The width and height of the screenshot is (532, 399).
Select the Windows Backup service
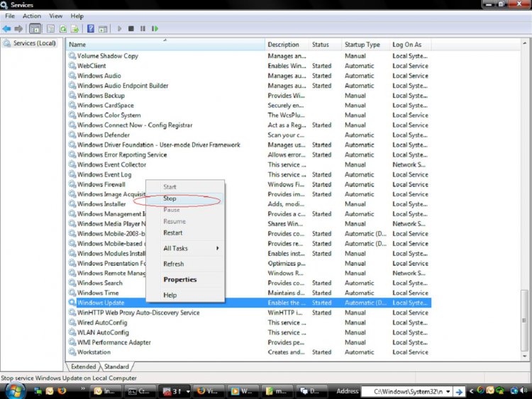(x=250, y=95)
